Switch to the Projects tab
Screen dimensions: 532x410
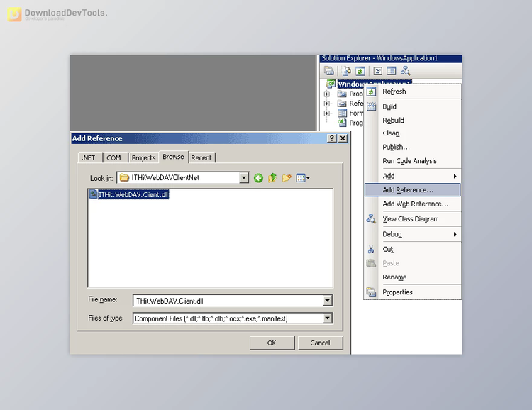pos(143,157)
